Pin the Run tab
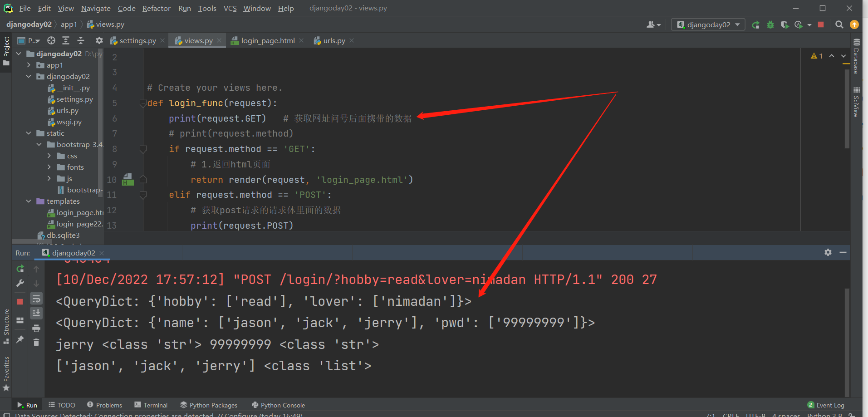Screen dimensions: 868x417 tap(20, 339)
